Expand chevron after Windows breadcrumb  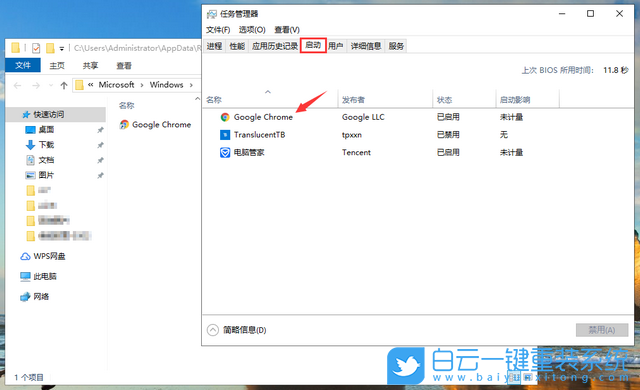(x=191, y=85)
